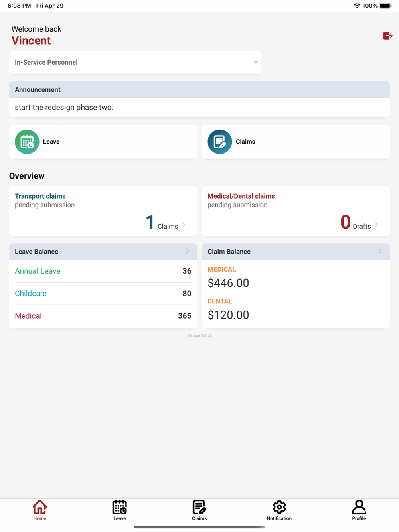399x532 pixels.
Task: Tap the green Leave calendar icon
Action: (27, 142)
